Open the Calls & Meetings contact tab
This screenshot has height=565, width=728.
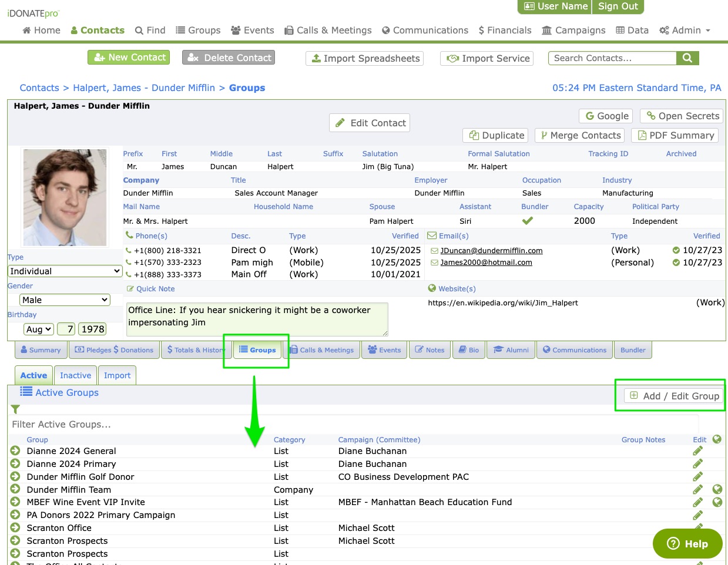tap(322, 350)
